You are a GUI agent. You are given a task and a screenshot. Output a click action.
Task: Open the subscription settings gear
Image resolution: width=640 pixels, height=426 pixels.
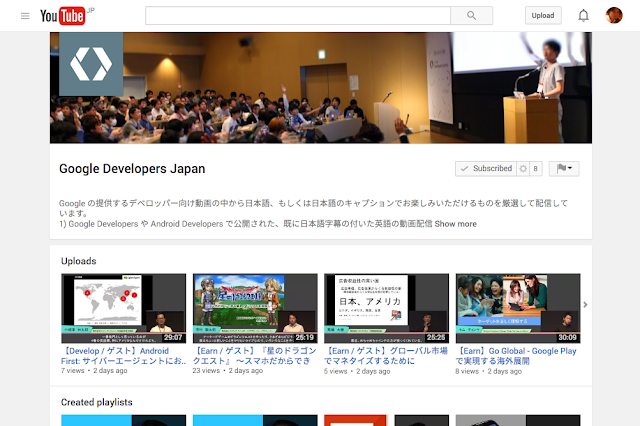[523, 169]
